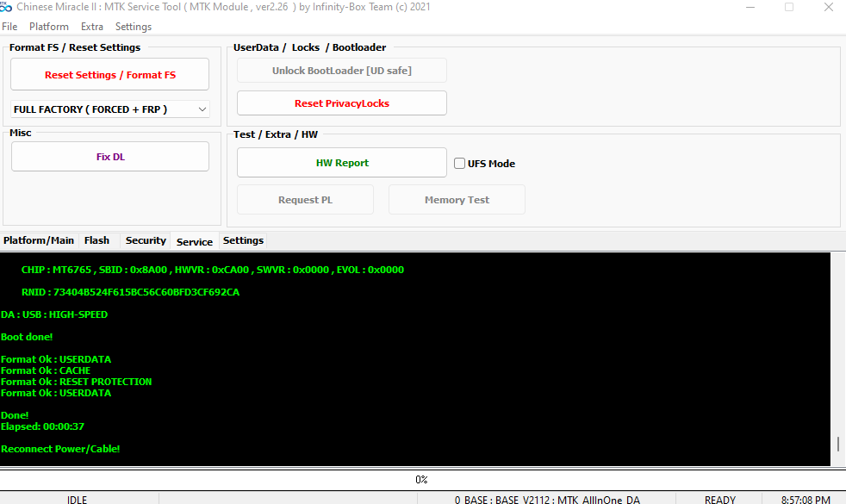Click the log console vertical scrollbar thumb
The image size is (846, 504).
[838, 444]
